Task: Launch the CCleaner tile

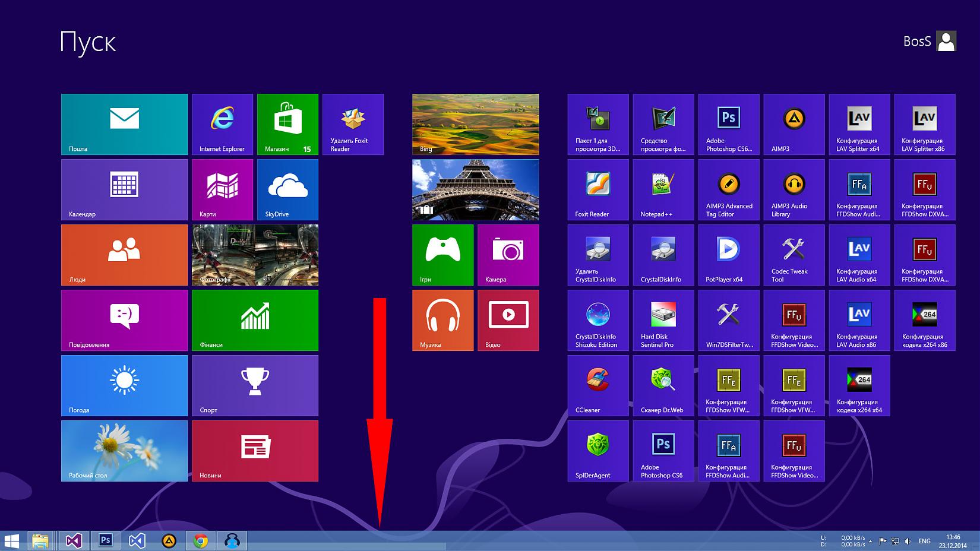Action: pos(598,385)
